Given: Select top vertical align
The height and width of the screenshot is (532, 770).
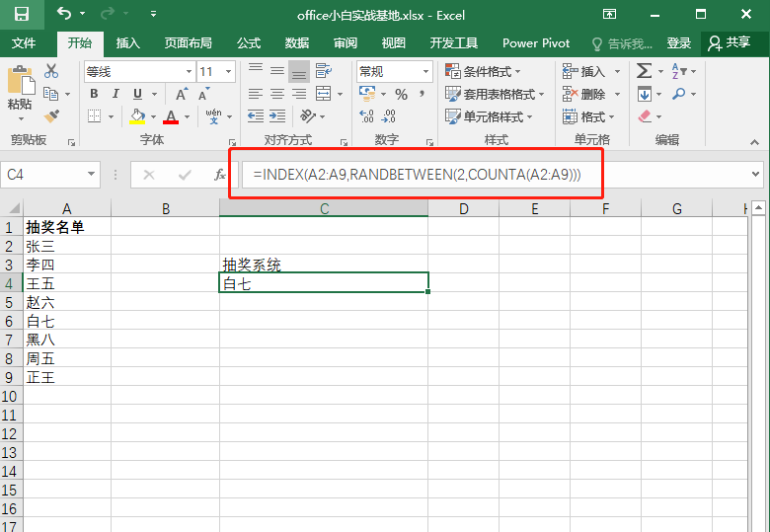Looking at the screenshot, I should pos(256,71).
